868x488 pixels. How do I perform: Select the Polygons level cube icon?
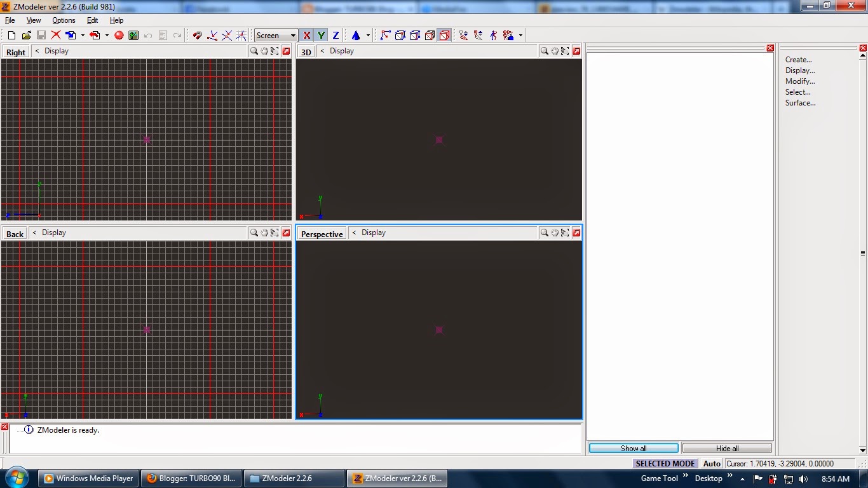[430, 36]
